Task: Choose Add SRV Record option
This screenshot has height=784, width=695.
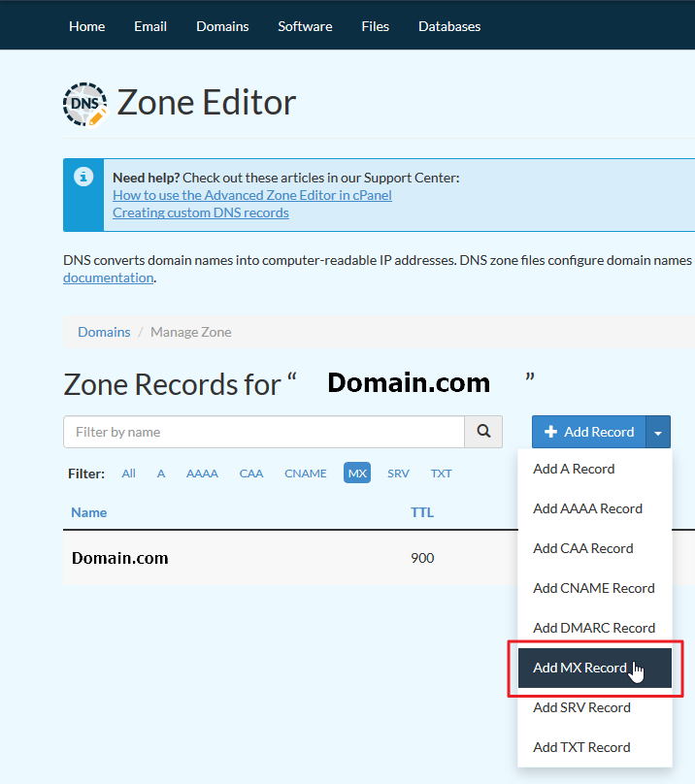Action: coord(581,707)
